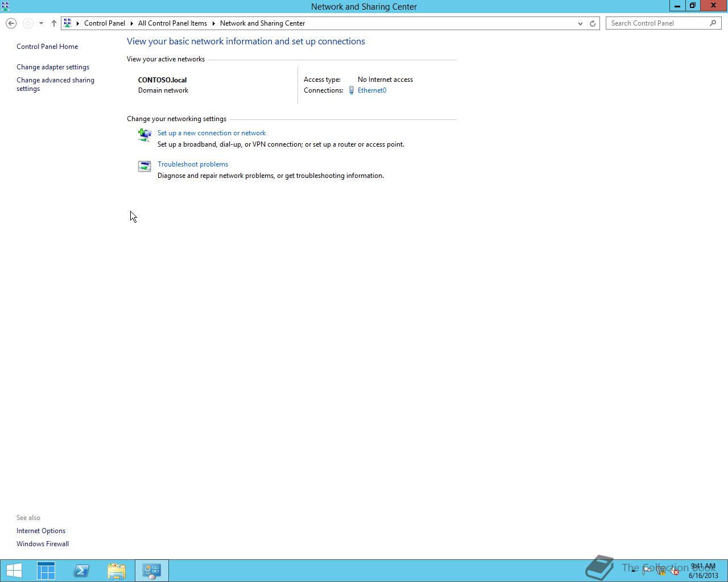Open Action Center flag icon in tray
The width and height of the screenshot is (728, 582).
click(x=647, y=571)
